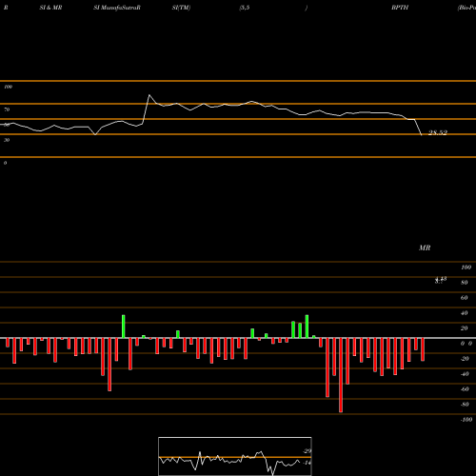Click the 20 label on MR axis
Screen dimensions: 476x476
[x=465, y=328]
